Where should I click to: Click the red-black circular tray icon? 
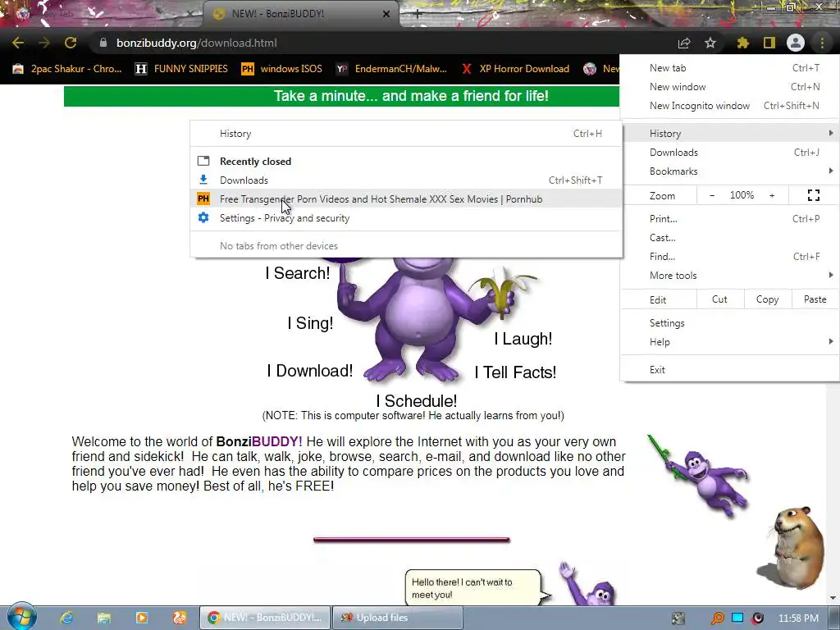pos(757,619)
